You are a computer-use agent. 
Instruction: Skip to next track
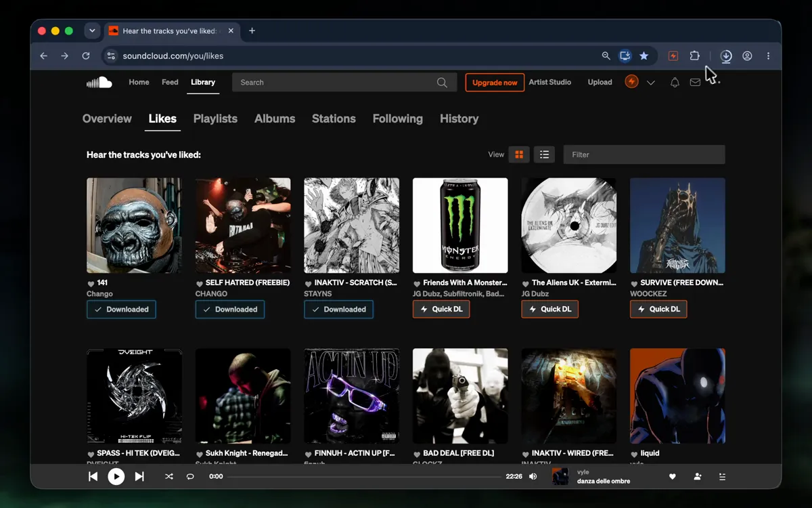tap(139, 477)
